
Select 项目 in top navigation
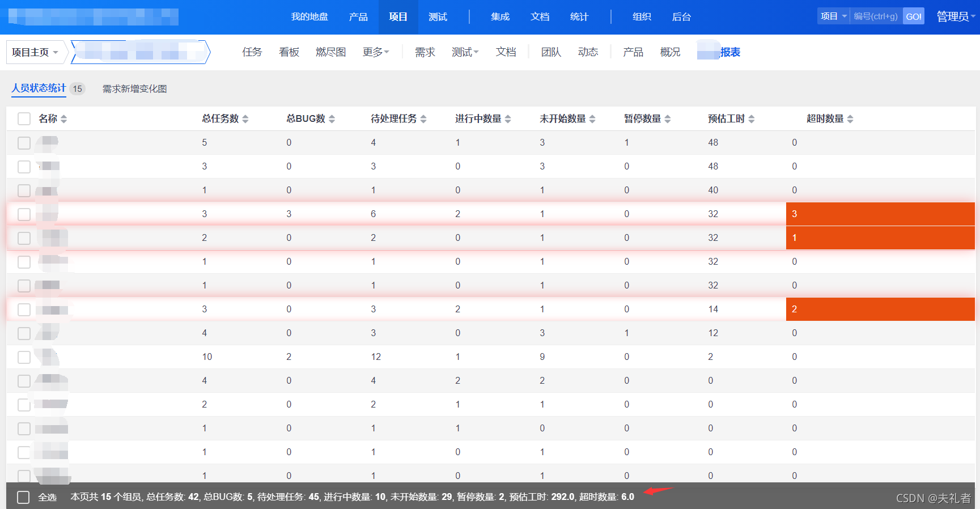point(398,17)
